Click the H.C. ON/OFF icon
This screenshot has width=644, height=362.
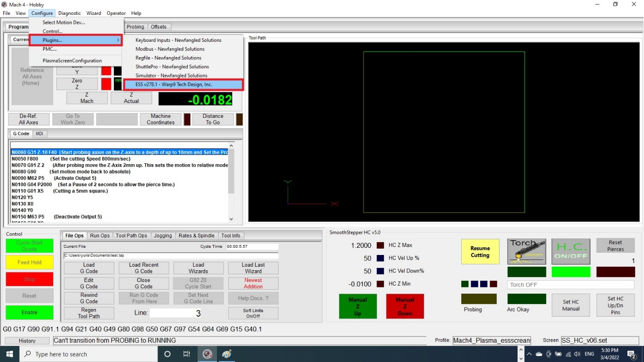571,251
